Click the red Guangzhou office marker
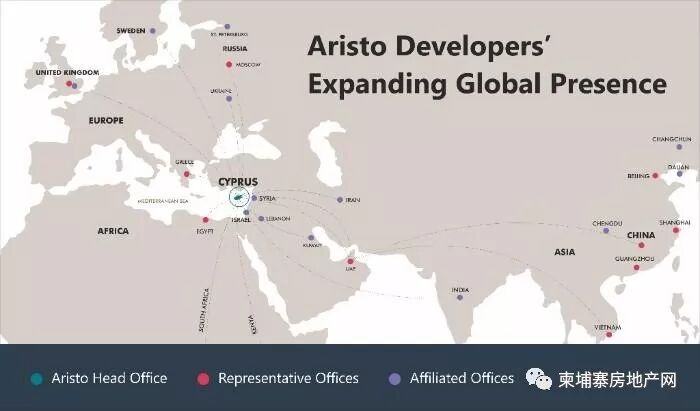 (637, 268)
